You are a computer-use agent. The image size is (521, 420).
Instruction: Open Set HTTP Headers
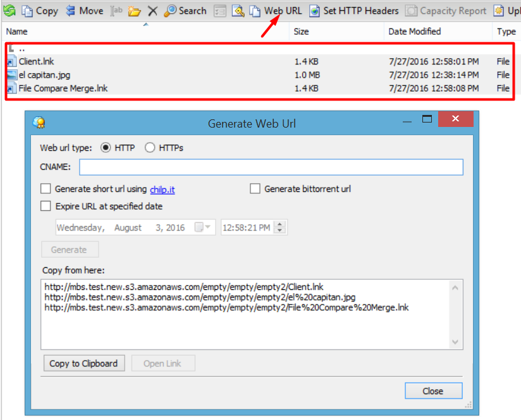353,10
